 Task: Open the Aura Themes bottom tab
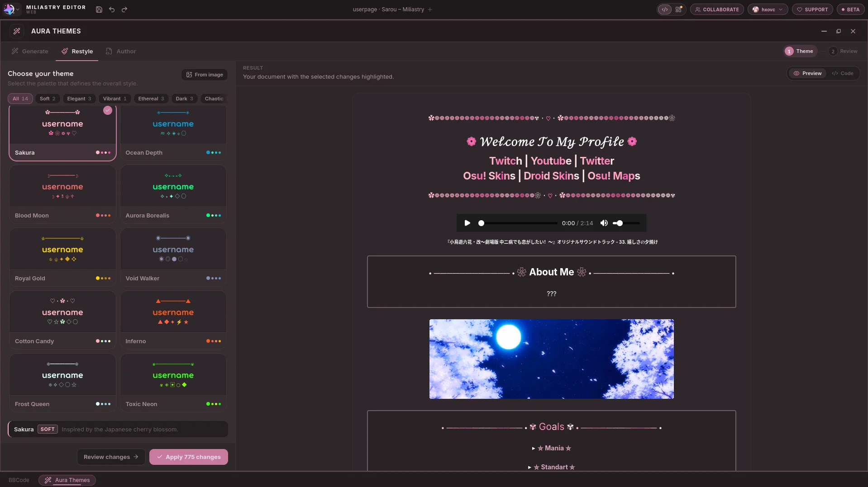coord(67,480)
